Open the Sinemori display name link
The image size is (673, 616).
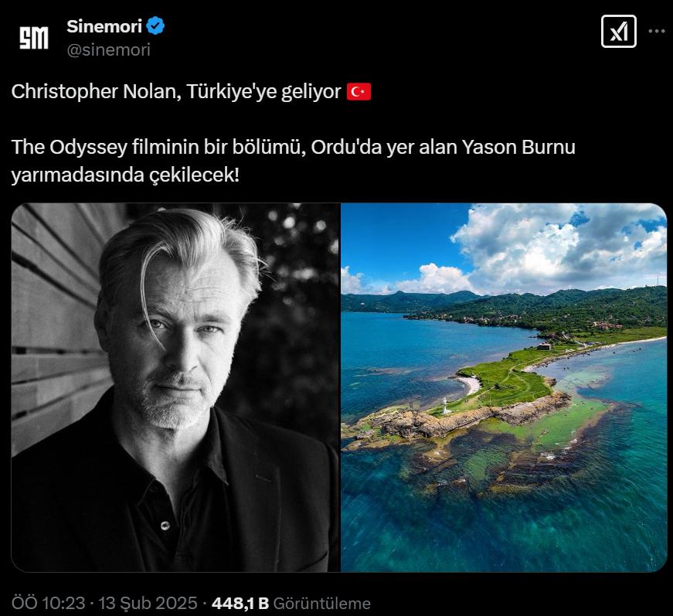(x=104, y=26)
